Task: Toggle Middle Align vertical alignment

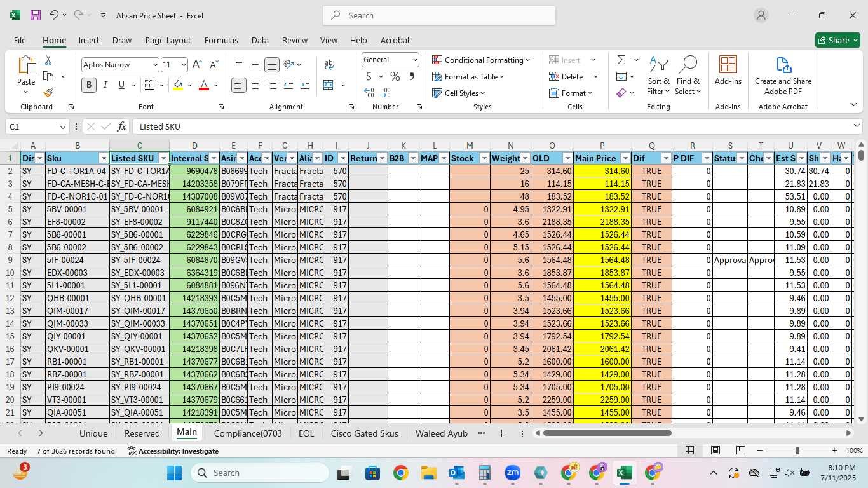Action: 255,65
